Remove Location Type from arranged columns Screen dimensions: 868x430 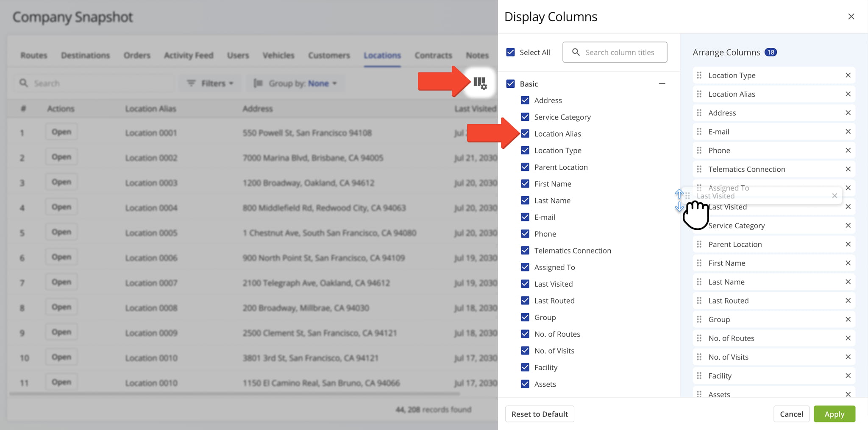click(x=848, y=75)
